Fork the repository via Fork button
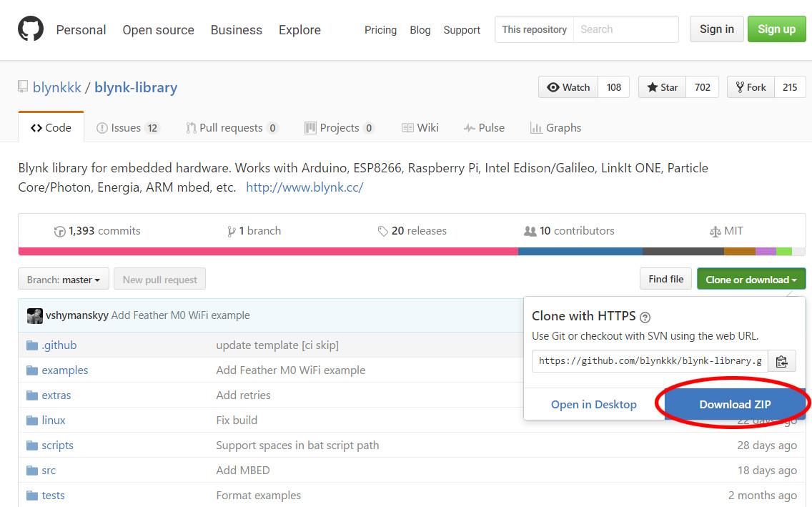This screenshot has height=507, width=812. coord(750,87)
